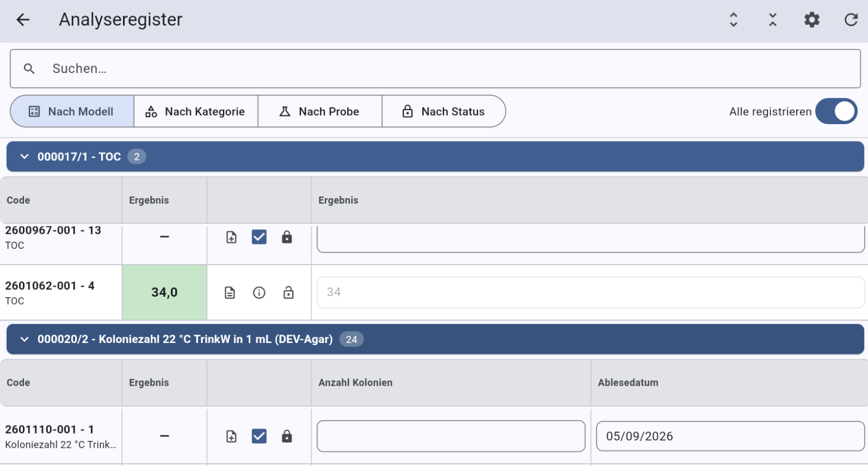
Task: Expand all groups with the unfold icon
Action: (733, 20)
